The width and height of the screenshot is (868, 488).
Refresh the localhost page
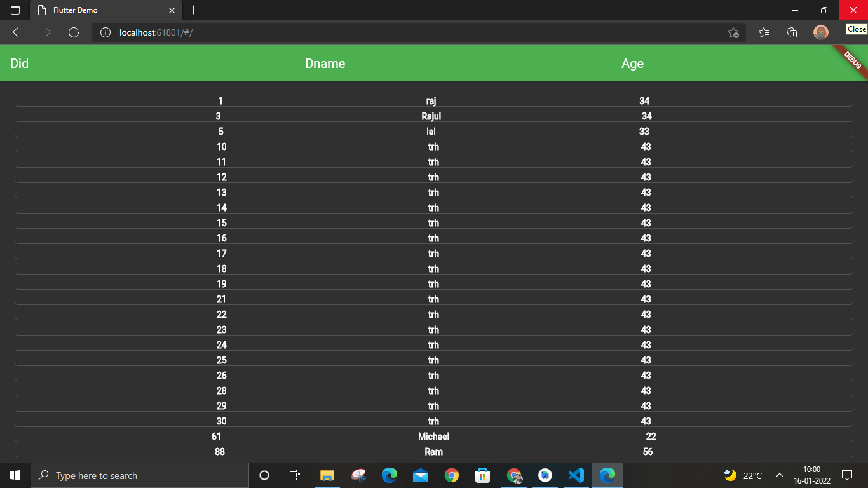tap(74, 32)
